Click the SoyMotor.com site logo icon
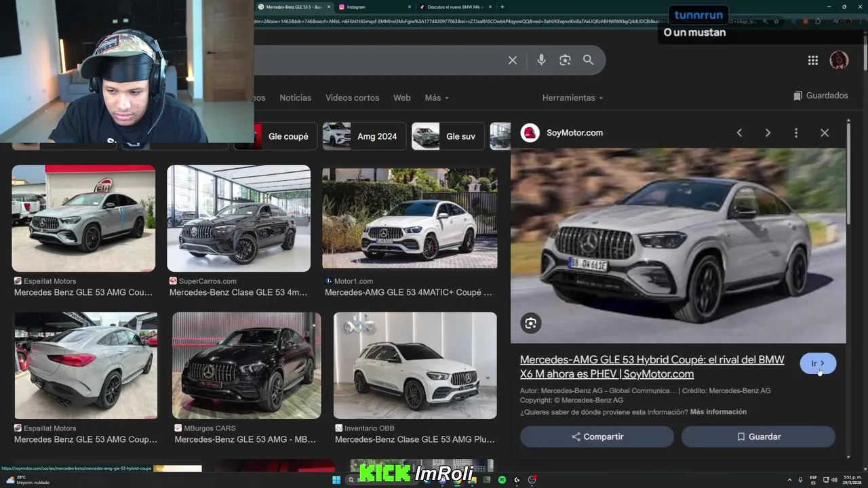Screen dimensions: 868x488 tap(530, 133)
